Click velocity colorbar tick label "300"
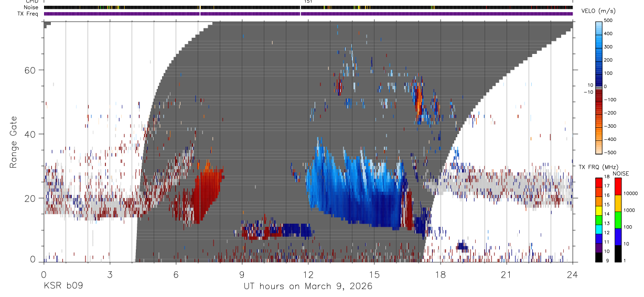Screen dimensions: 644x297 pos(609,47)
